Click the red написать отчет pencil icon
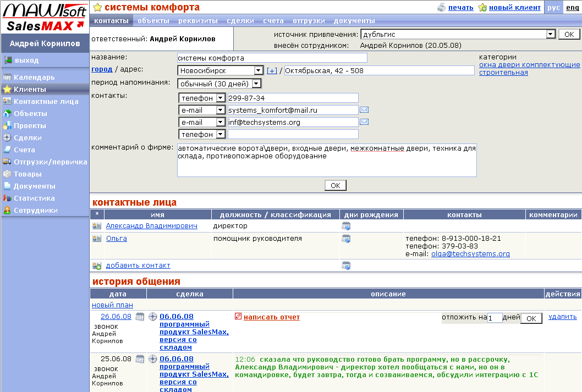Image resolution: width=582 pixels, height=392 pixels. [238, 316]
